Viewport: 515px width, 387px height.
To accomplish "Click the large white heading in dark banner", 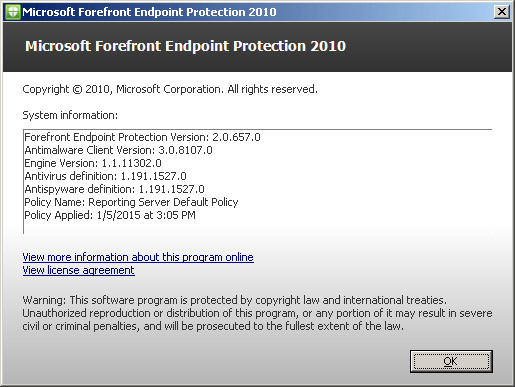I will pos(185,46).
